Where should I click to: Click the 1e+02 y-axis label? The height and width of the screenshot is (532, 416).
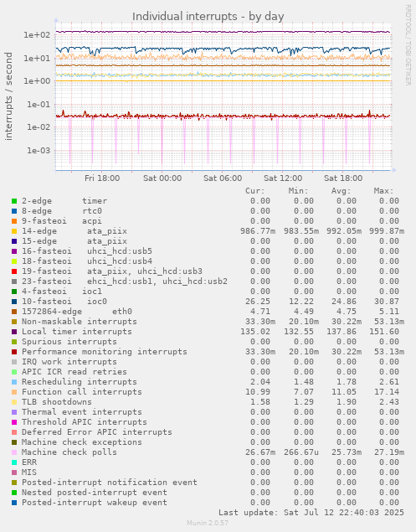coord(37,35)
